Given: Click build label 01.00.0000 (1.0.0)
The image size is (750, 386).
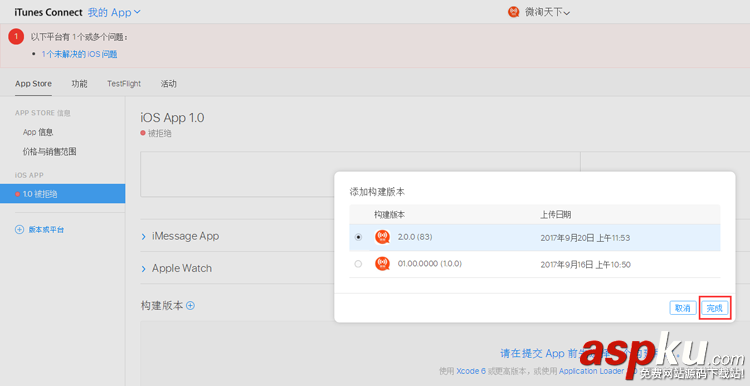Looking at the screenshot, I should pyautogui.click(x=430, y=264).
